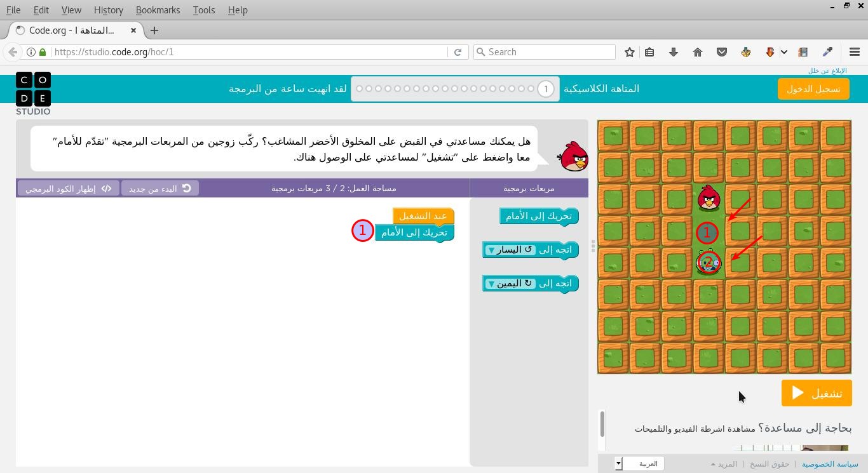Expand the More footer menu المزيد
This screenshot has width=868, height=473.
pyautogui.click(x=724, y=464)
